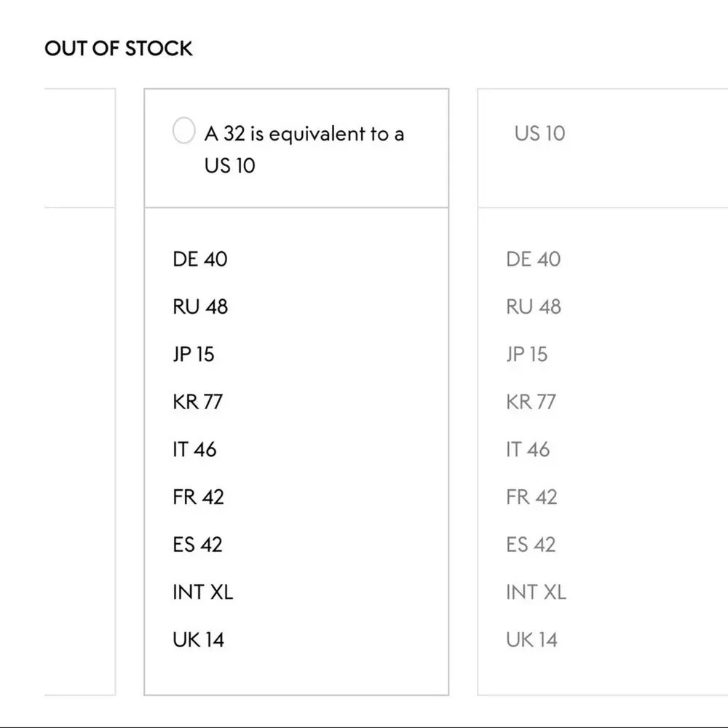This screenshot has height=728, width=728.
Task: Click ES 42 in the middle card
Action: tap(197, 545)
